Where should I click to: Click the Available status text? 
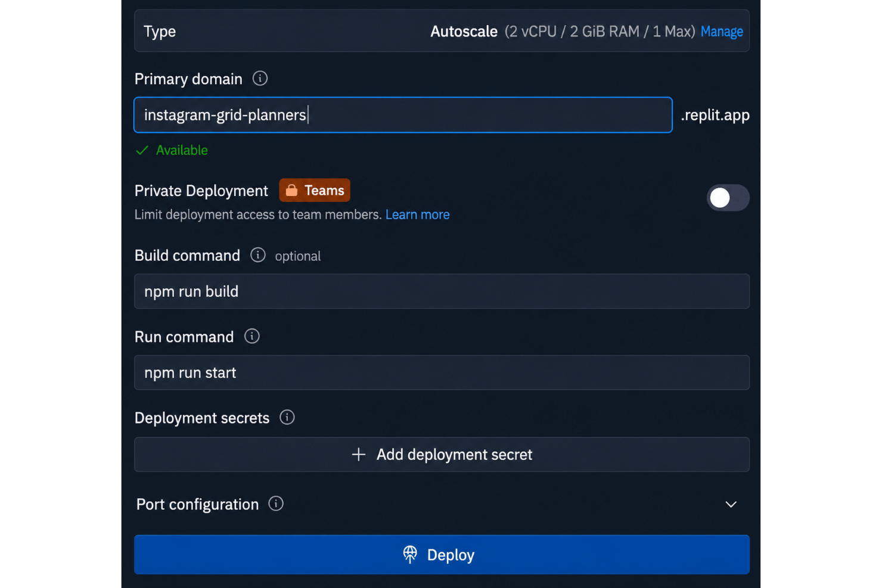[182, 150]
